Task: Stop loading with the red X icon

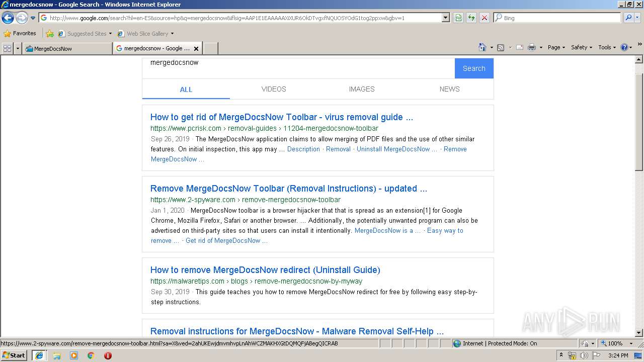Action: pyautogui.click(x=484, y=18)
